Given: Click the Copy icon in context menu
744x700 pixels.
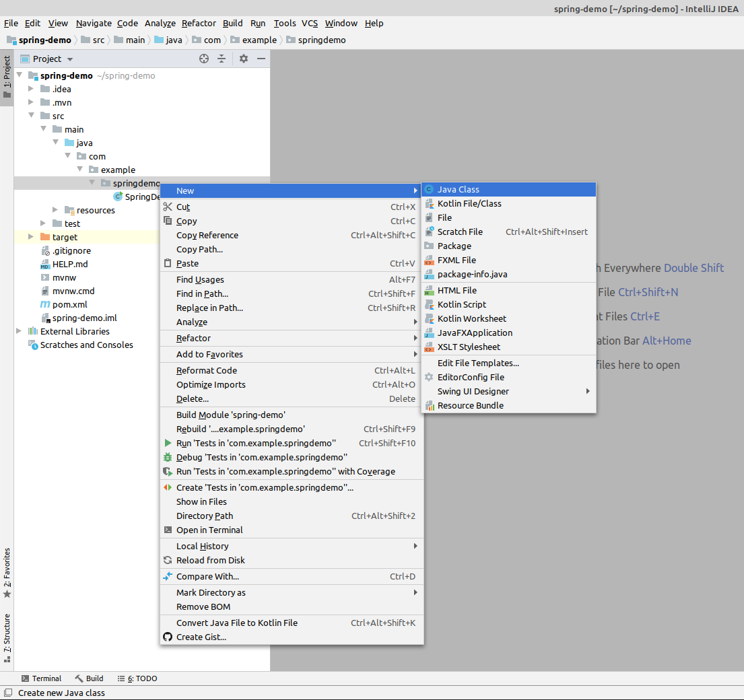Looking at the screenshot, I should (168, 221).
